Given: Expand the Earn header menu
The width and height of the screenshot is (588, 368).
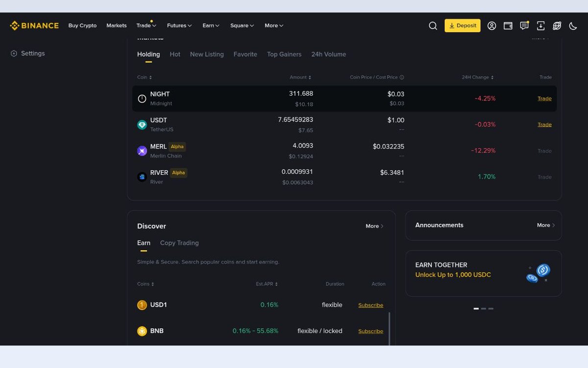Looking at the screenshot, I should (x=211, y=26).
